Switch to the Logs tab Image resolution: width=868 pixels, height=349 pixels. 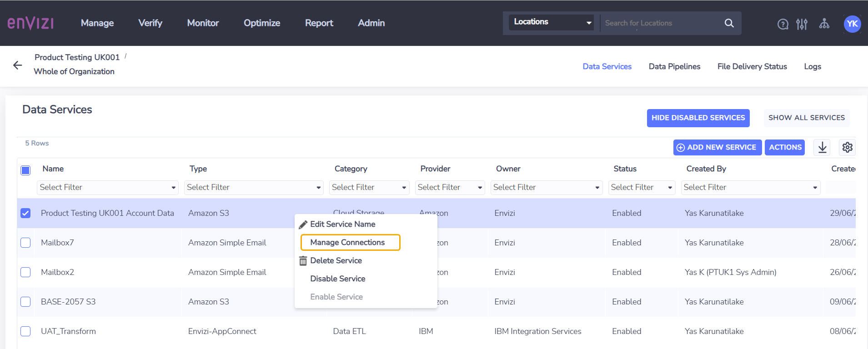coord(812,66)
